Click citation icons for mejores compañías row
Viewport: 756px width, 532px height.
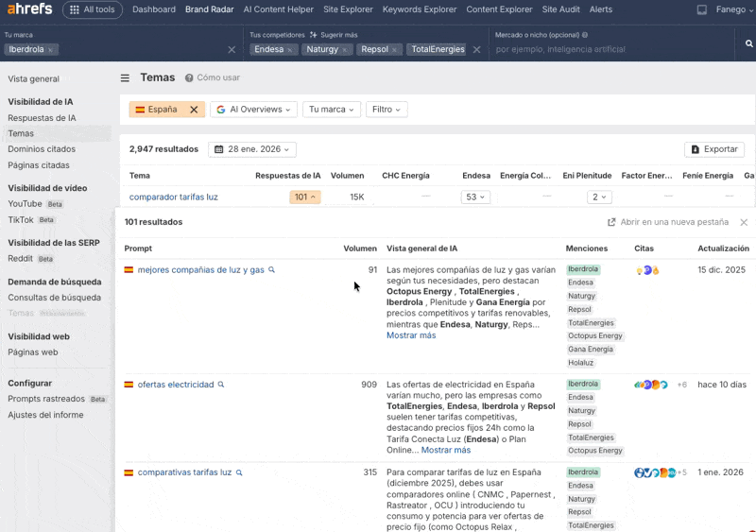point(647,270)
